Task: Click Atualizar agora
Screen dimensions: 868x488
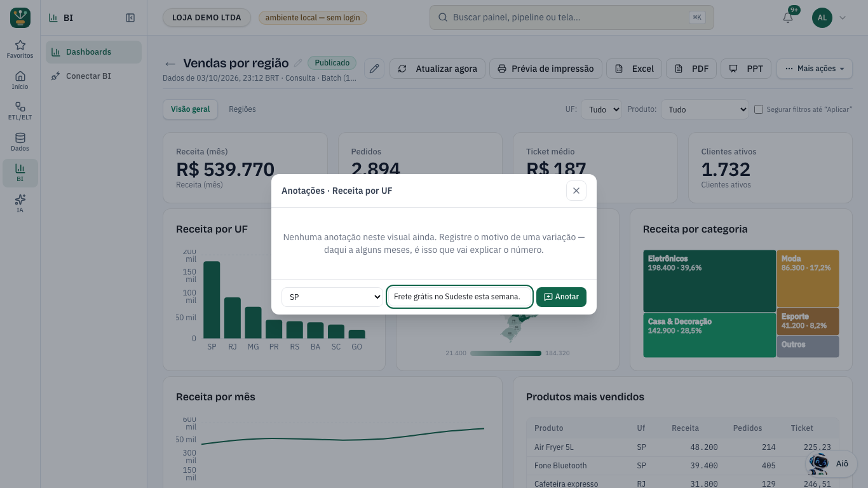Action: 437,69
